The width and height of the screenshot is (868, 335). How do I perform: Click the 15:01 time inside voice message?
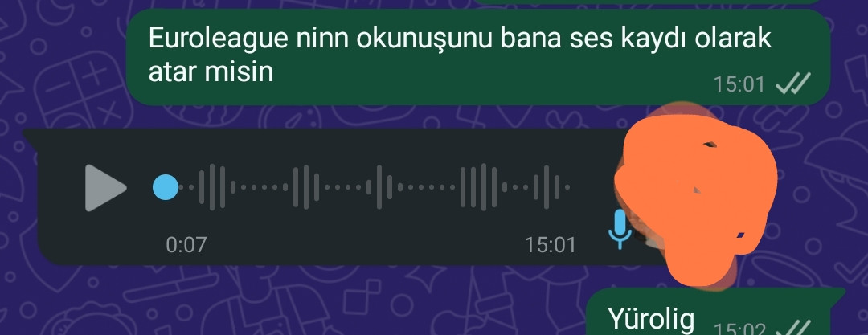click(x=551, y=245)
